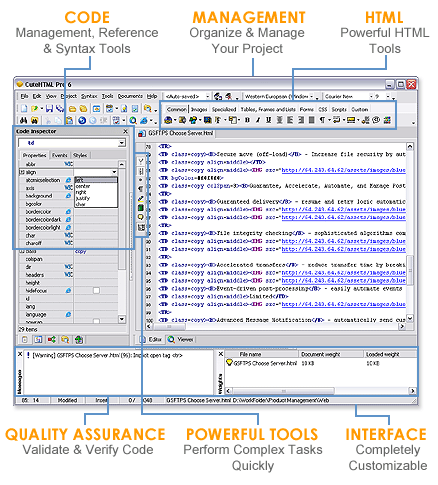Image resolution: width=438 pixels, height=485 pixels.
Task: Click the magnifier search icon below Code Inspector
Action: [65, 339]
